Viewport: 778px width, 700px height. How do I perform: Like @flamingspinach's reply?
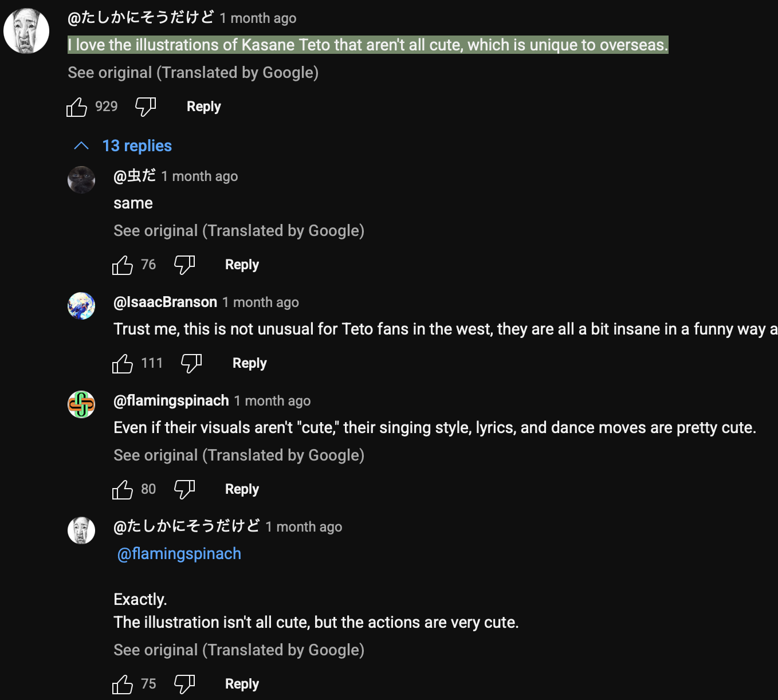point(123,490)
